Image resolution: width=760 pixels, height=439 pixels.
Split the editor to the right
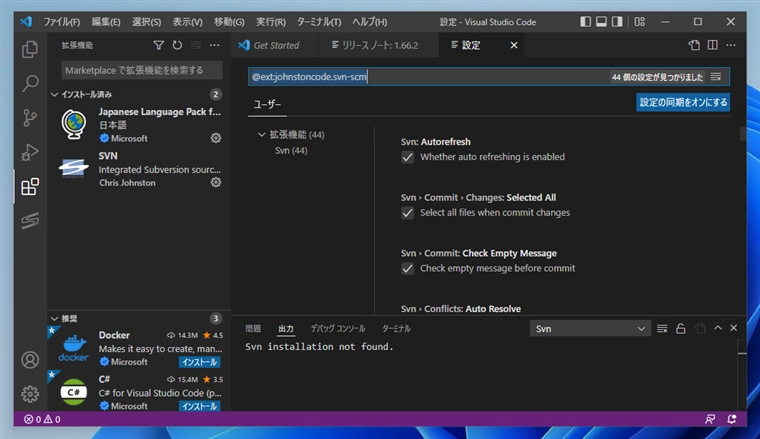coord(712,45)
